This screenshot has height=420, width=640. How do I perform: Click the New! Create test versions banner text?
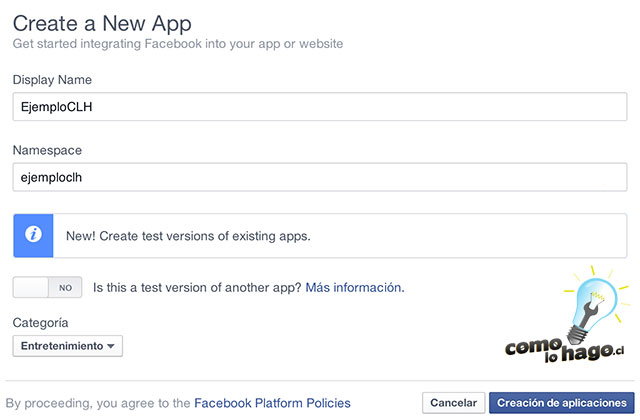pos(188,236)
